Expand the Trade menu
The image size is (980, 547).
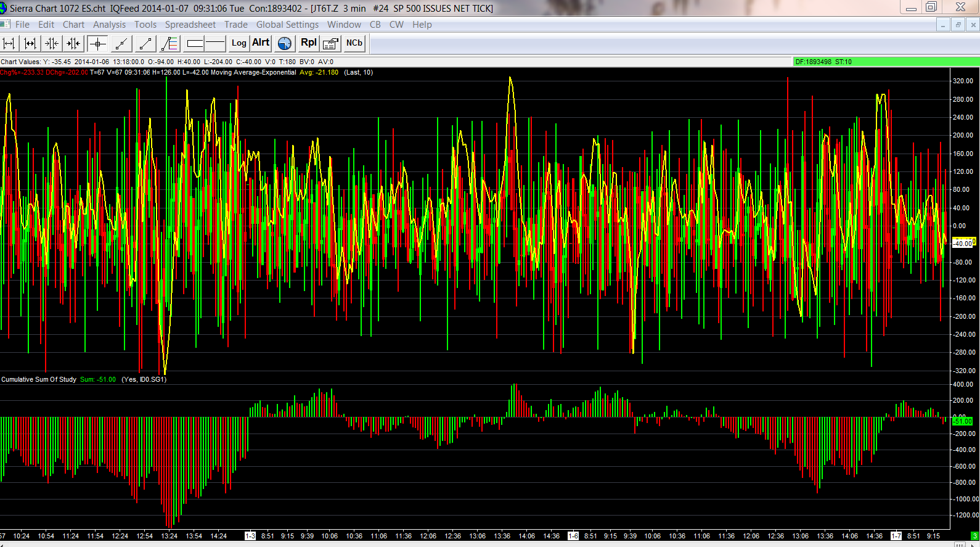pos(235,25)
